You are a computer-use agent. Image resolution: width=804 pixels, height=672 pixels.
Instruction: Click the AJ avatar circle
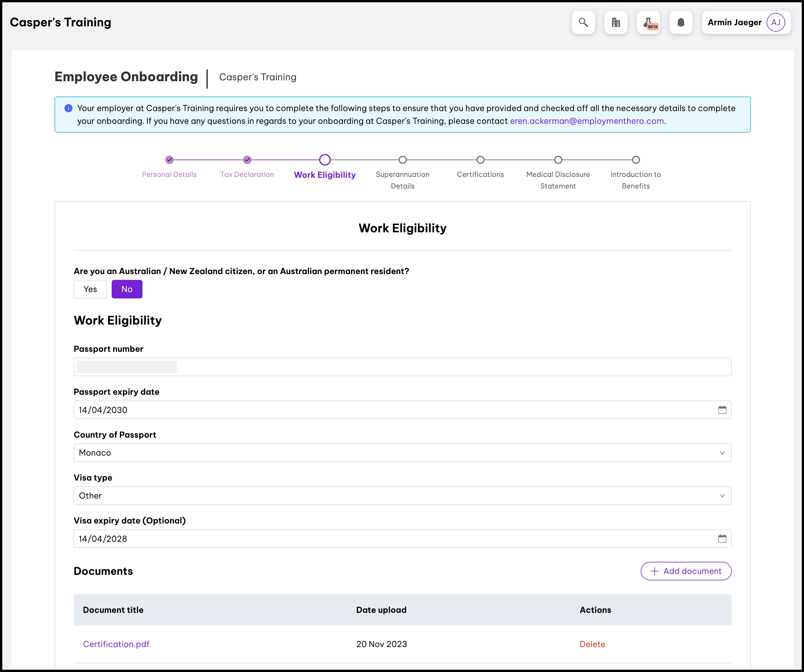776,23
